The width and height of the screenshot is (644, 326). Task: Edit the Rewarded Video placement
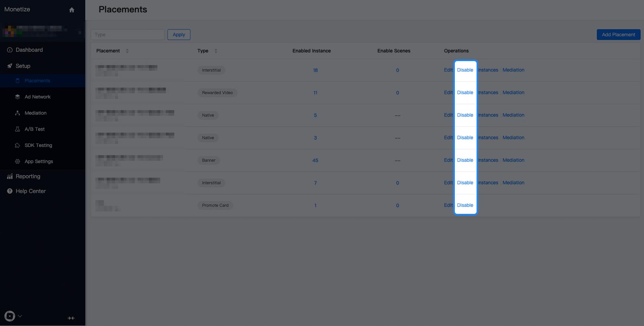click(x=448, y=92)
